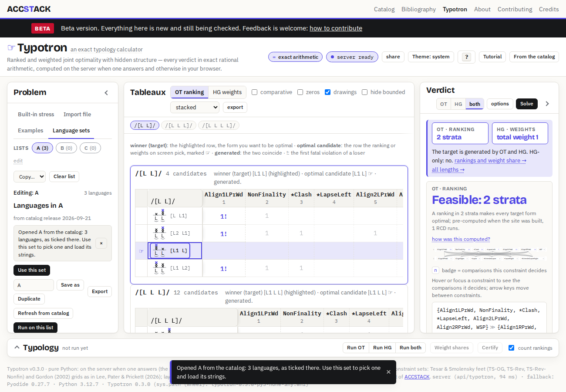
Task: Click the Export button in Problem panel
Action: click(x=100, y=291)
